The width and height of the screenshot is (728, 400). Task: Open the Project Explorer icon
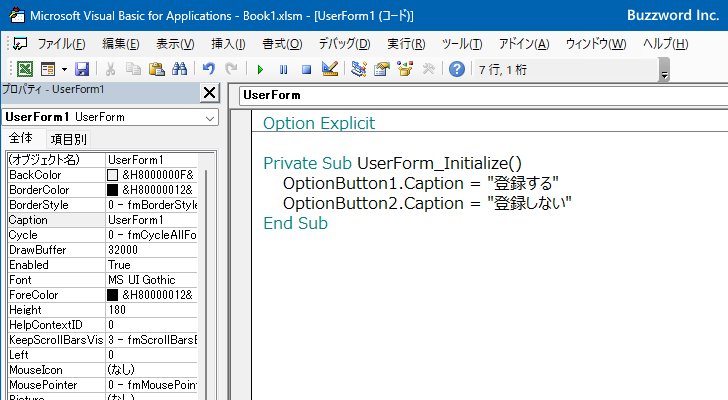[359, 70]
